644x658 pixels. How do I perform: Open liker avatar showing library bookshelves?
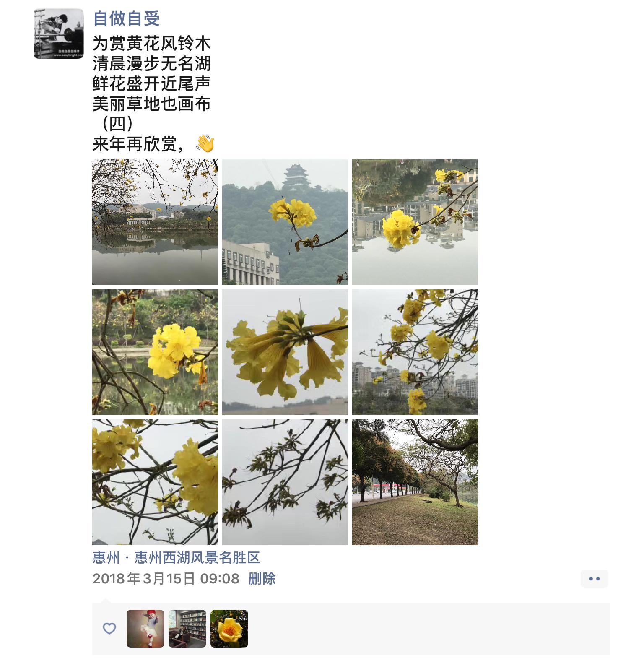click(x=187, y=628)
